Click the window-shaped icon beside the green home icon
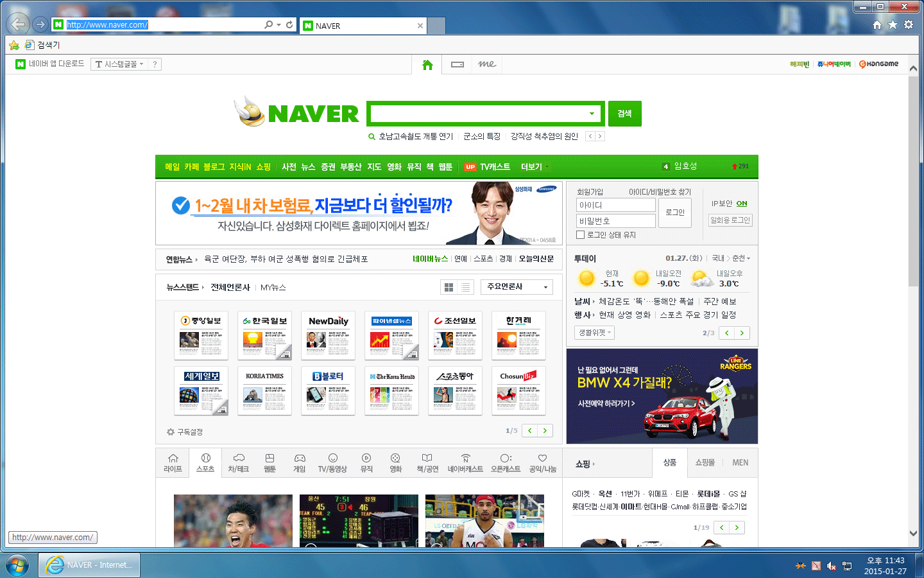This screenshot has width=924, height=578. pyautogui.click(x=458, y=64)
